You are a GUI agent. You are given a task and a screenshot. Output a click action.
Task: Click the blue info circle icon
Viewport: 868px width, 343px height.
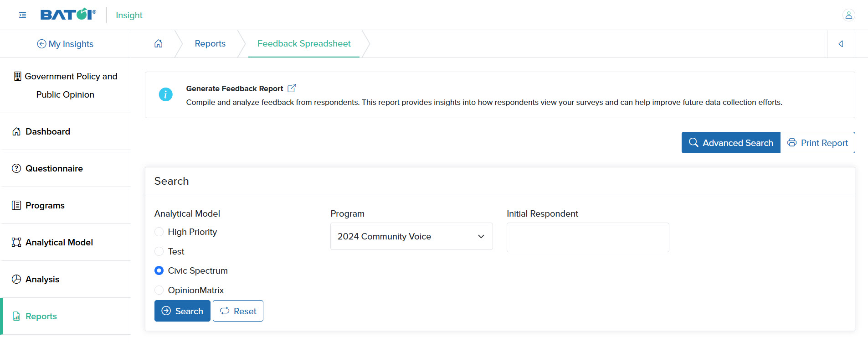point(165,94)
